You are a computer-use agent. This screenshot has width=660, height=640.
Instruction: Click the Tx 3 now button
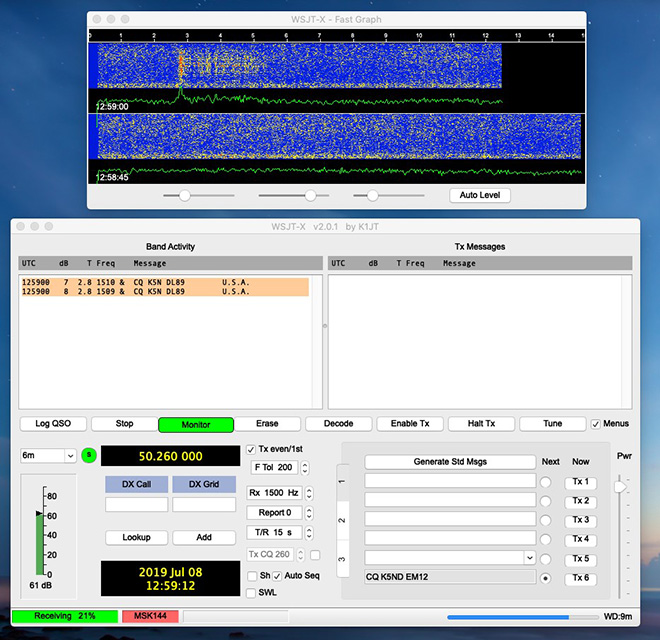[x=580, y=520]
